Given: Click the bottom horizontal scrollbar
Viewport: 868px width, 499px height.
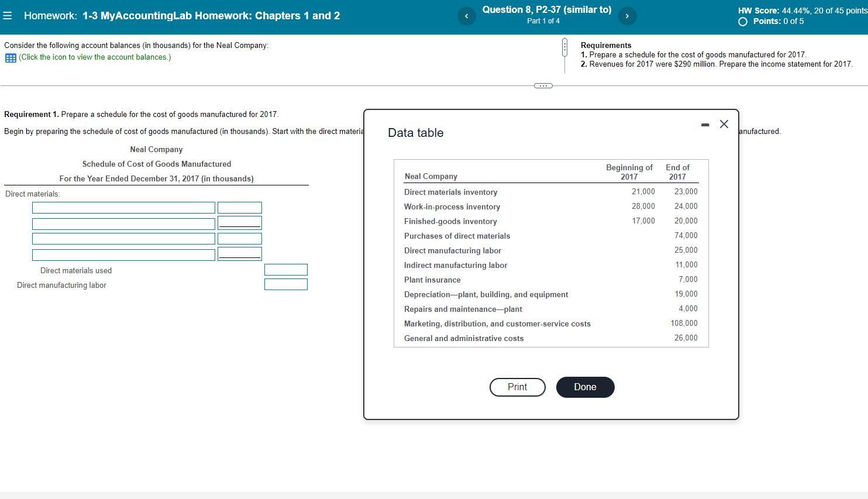Looking at the screenshot, I should (433, 496).
